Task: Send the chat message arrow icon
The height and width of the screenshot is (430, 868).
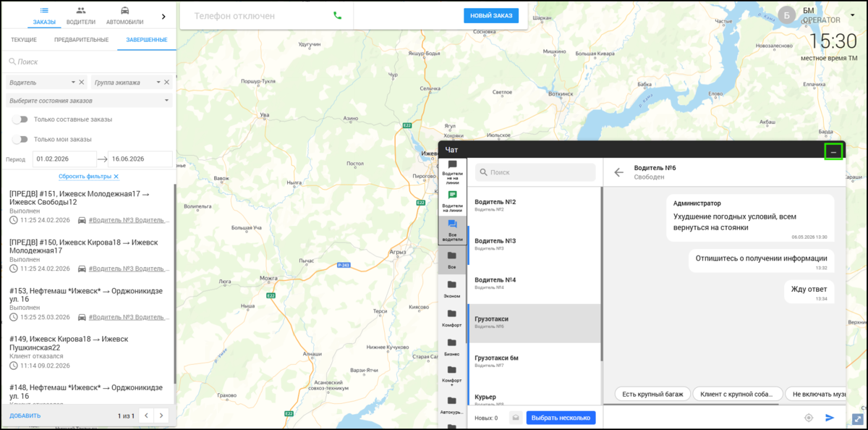Action: coord(830,418)
